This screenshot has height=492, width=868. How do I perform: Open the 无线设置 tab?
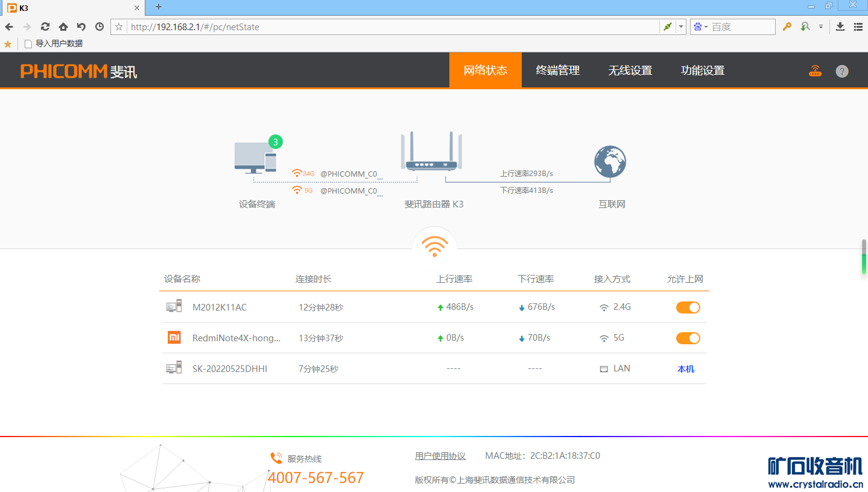pyautogui.click(x=630, y=71)
